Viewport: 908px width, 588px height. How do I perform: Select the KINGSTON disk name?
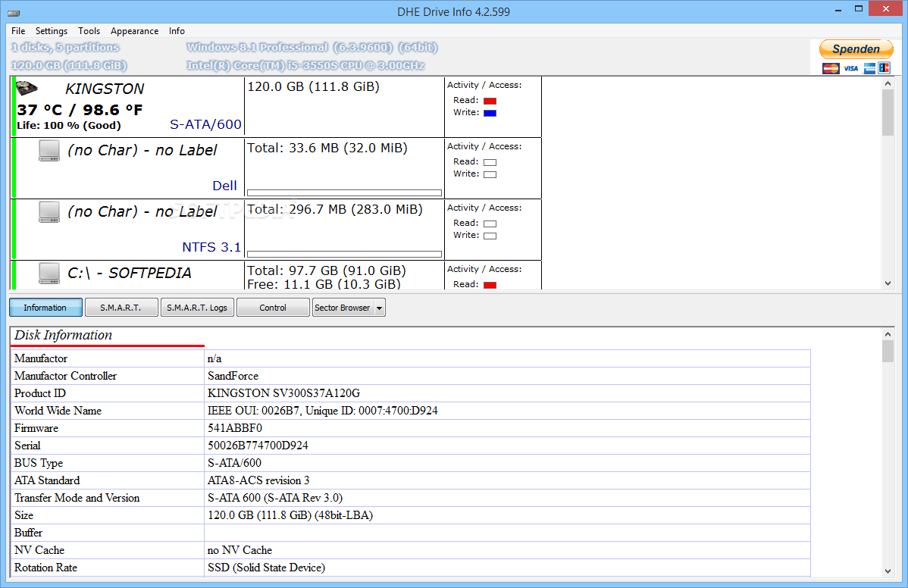coord(105,89)
